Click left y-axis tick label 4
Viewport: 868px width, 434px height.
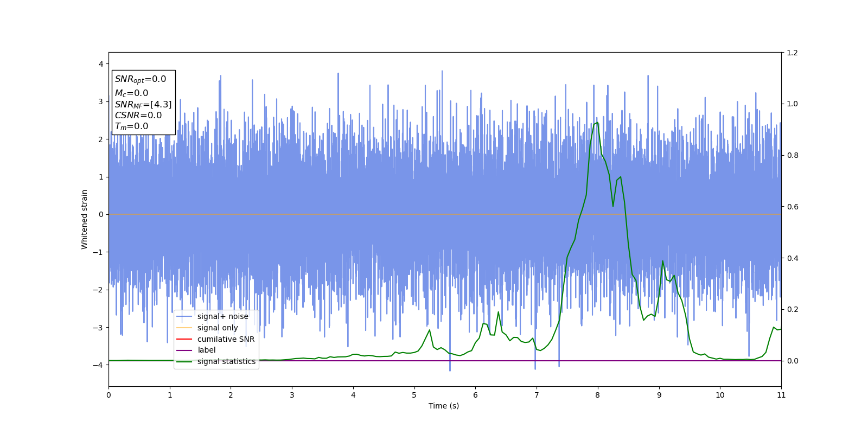click(x=101, y=64)
